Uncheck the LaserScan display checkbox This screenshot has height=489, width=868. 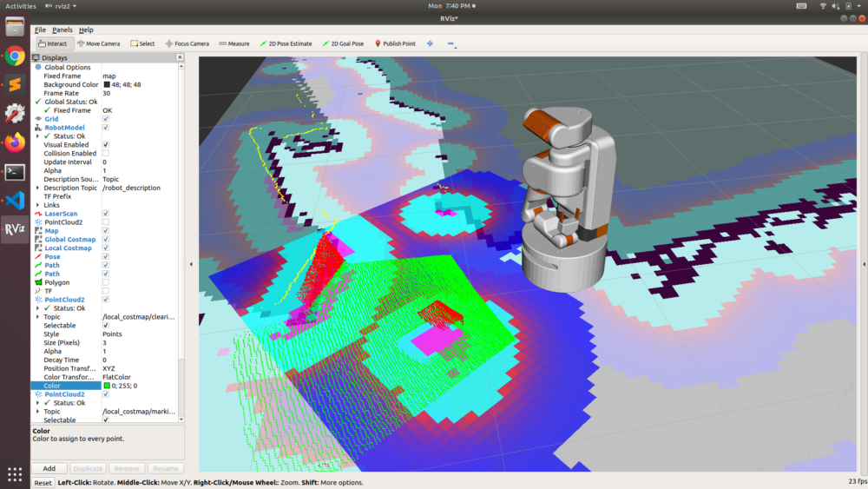(106, 213)
